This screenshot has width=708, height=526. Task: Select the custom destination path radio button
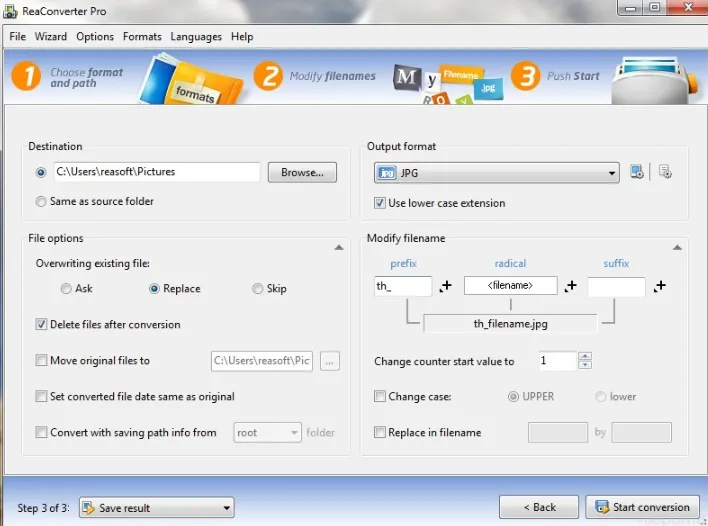[41, 172]
